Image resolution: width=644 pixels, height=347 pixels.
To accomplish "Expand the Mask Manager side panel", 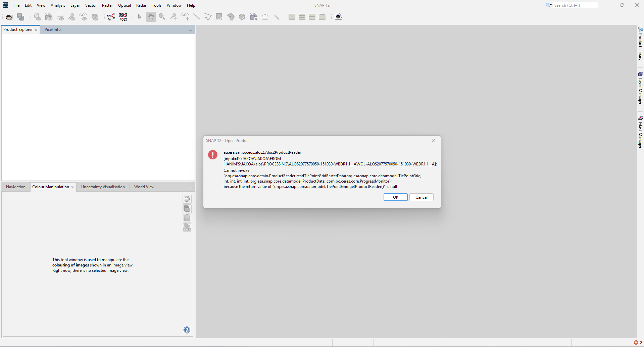I will [x=640, y=132].
